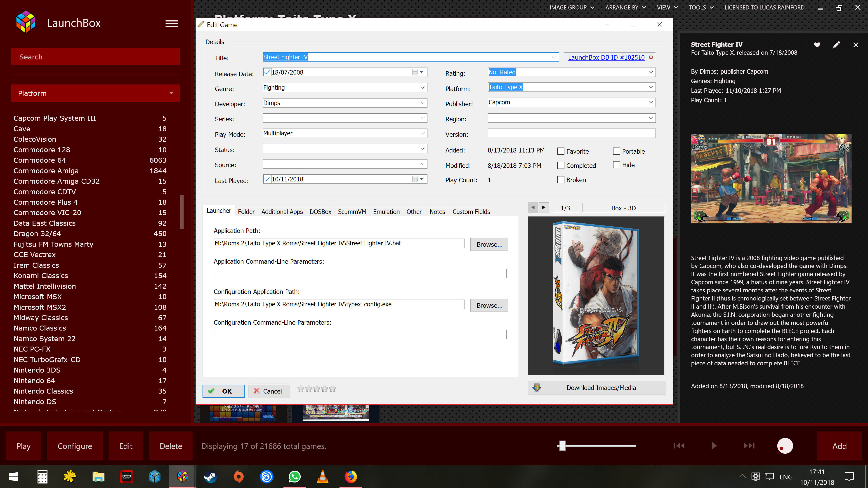Screen dimensions: 868x488
Task: Enable the Portable checkbox
Action: [x=616, y=151]
